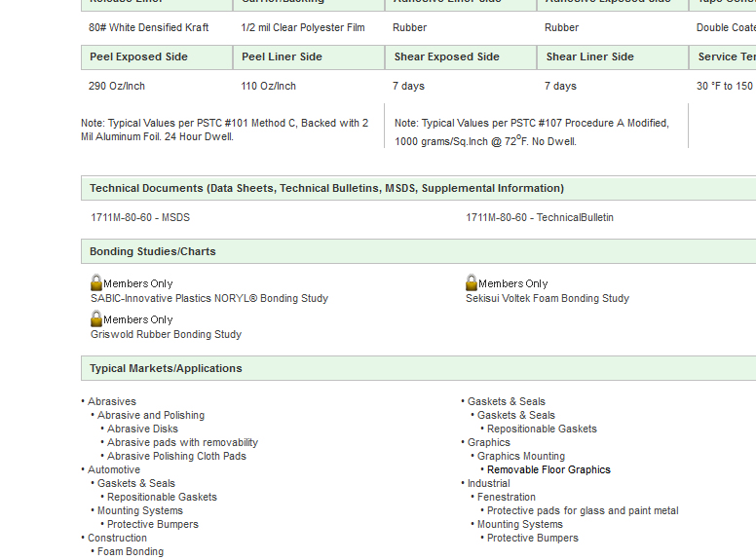Click the lock icon beside SABIC-Innovative Plastics study
Image resolution: width=756 pixels, height=560 pixels.
[x=96, y=282]
